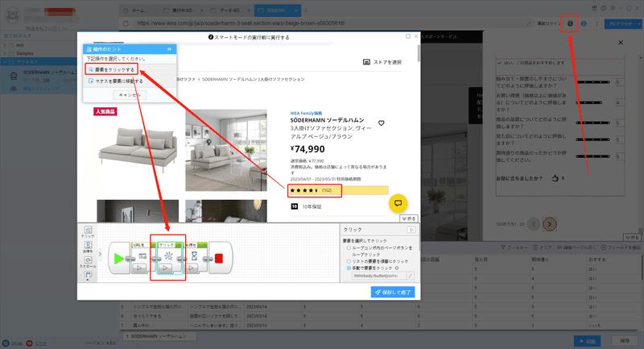
Task: Open the settings gear in the title bar
Action: tap(613, 8)
